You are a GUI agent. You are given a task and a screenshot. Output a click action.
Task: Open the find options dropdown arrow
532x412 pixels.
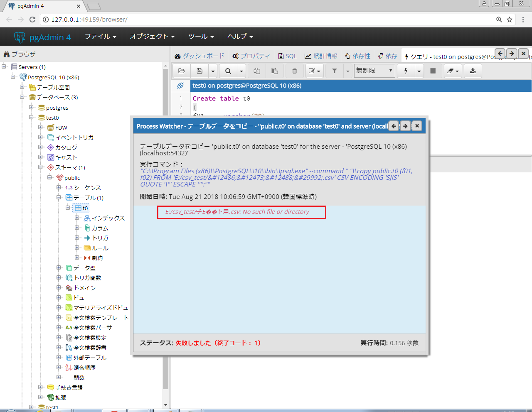(241, 71)
